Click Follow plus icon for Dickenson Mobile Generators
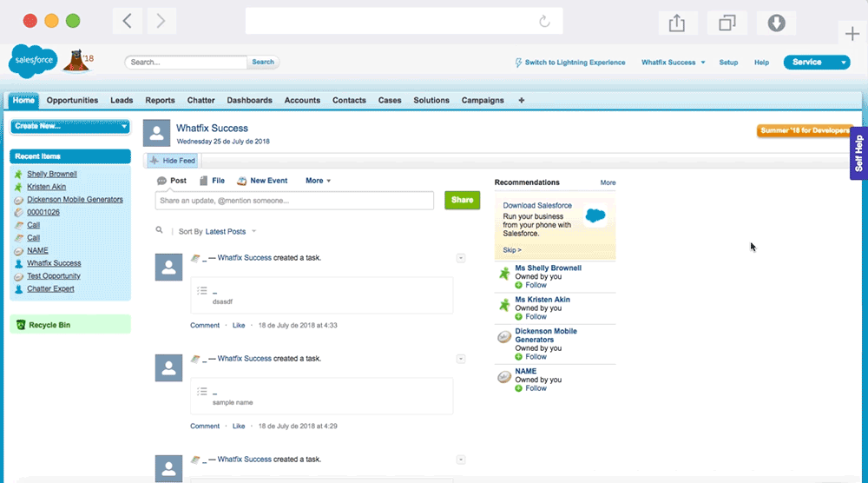 (x=519, y=357)
